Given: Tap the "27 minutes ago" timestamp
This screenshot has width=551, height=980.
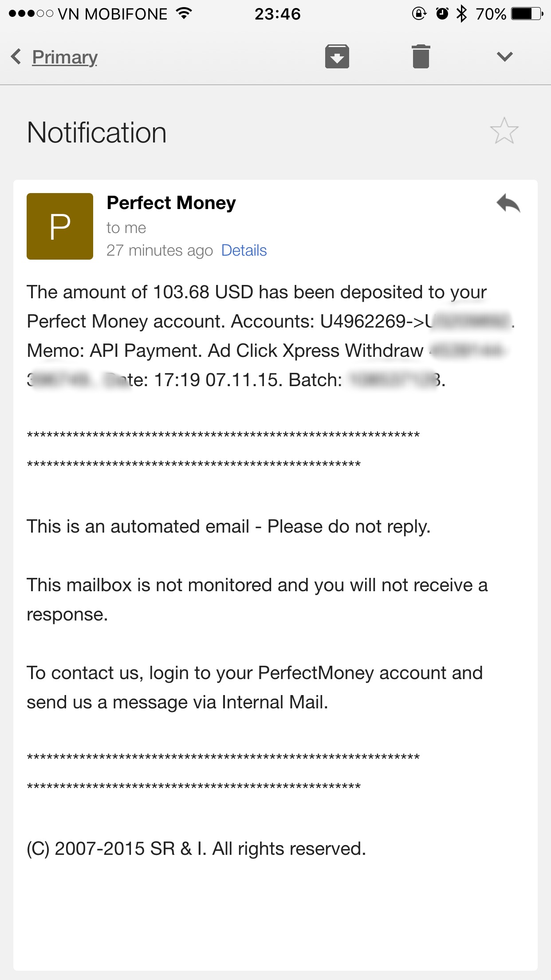Looking at the screenshot, I should point(160,250).
